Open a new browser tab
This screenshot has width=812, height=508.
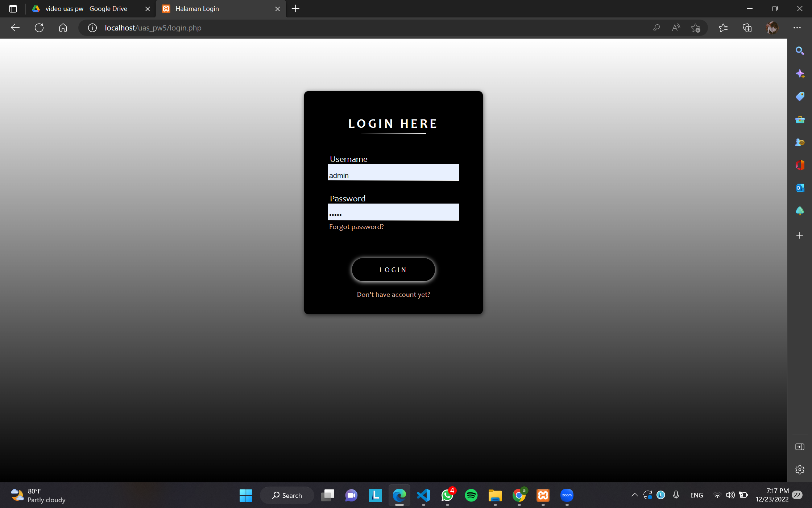tap(295, 9)
